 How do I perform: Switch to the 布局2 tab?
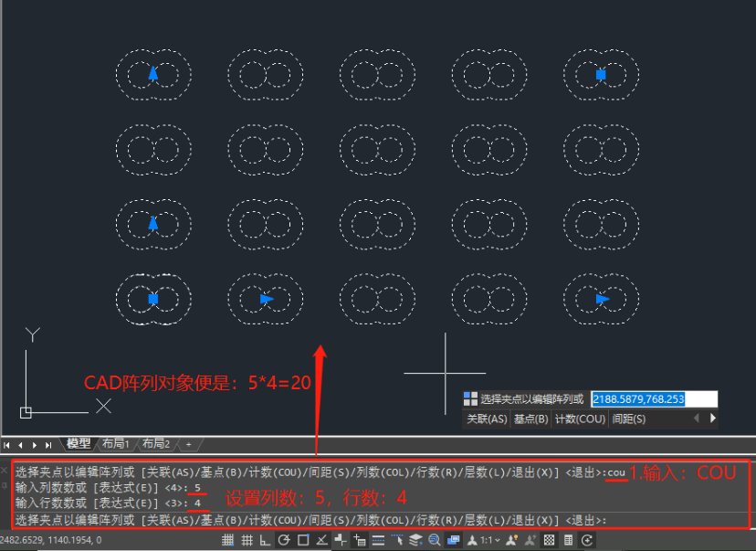pyautogui.click(x=156, y=443)
